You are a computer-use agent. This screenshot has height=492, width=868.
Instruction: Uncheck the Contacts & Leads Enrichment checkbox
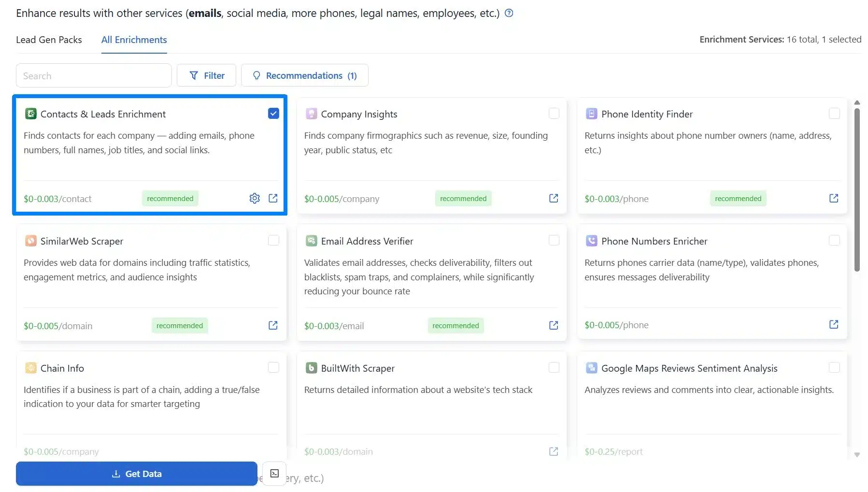pyautogui.click(x=273, y=114)
